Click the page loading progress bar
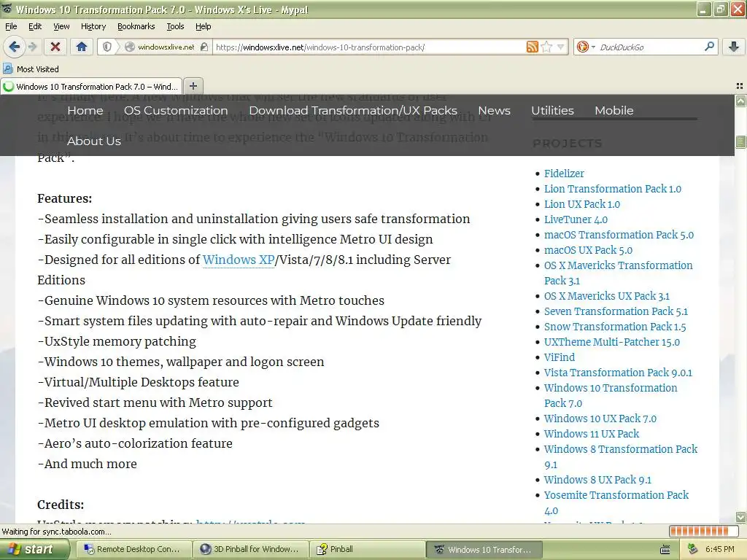This screenshot has width=747, height=560. tap(703, 531)
